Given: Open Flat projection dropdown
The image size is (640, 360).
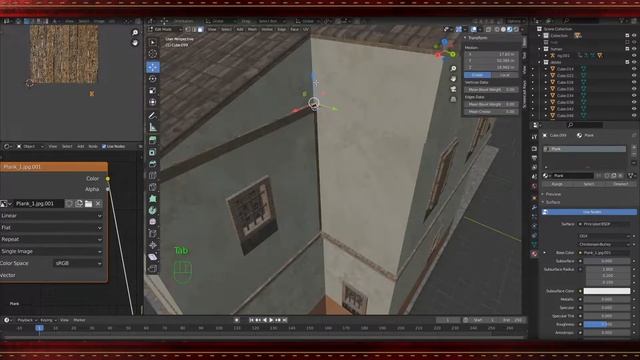Looking at the screenshot, I should (x=51, y=227).
